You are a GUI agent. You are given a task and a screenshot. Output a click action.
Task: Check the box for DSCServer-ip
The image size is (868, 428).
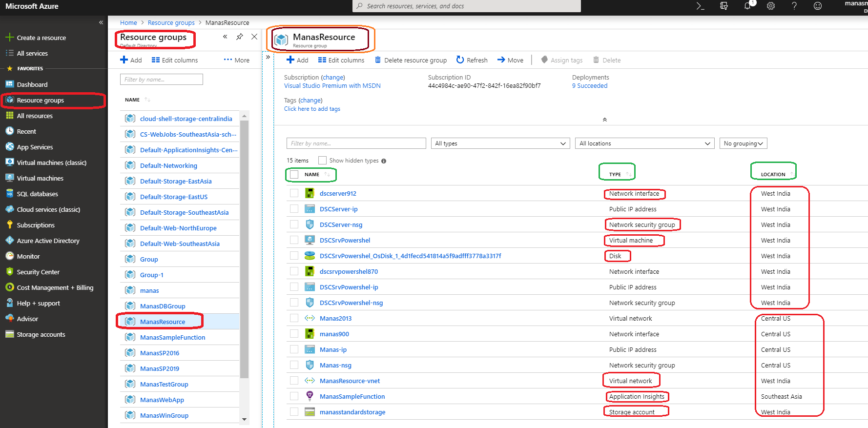tap(294, 209)
